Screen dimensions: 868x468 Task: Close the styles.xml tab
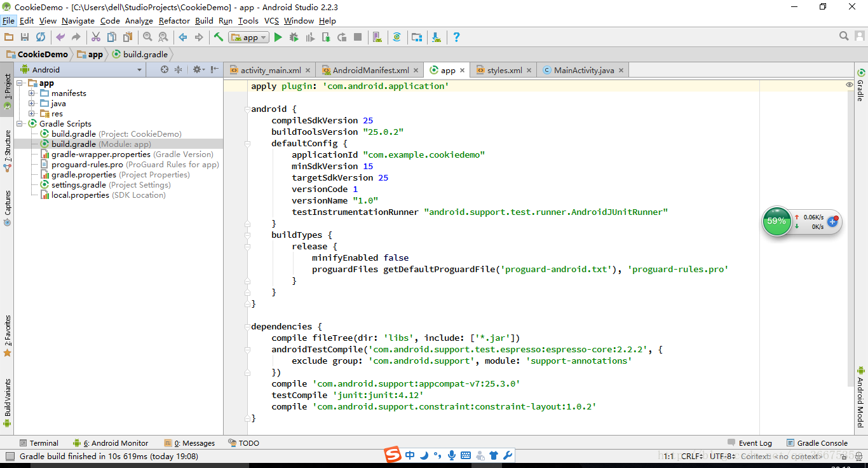[x=529, y=71]
